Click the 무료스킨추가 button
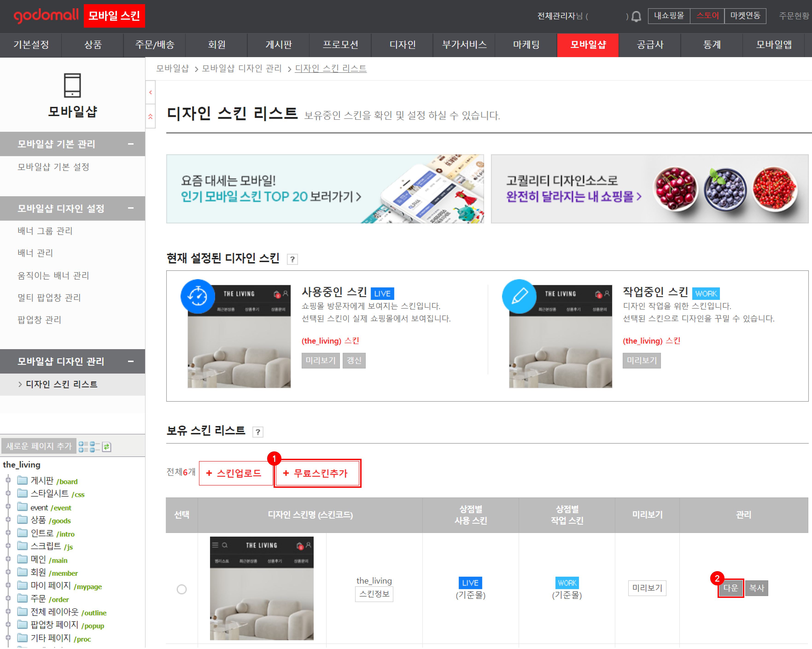 tap(317, 473)
